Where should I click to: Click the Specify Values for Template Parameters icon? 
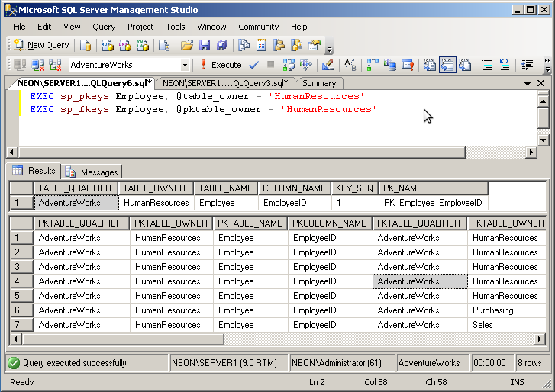[350, 65]
